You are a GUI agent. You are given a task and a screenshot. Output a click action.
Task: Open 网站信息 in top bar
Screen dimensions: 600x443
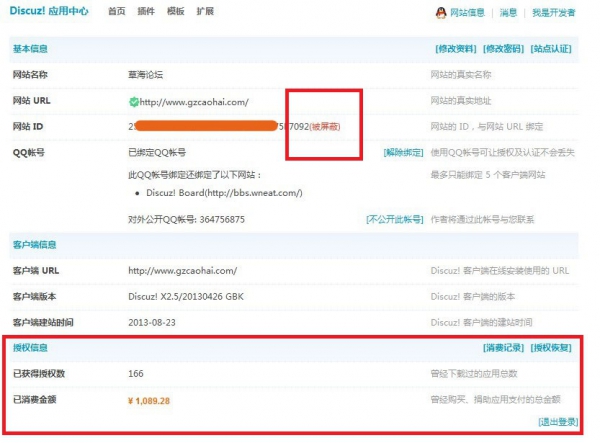(x=467, y=13)
